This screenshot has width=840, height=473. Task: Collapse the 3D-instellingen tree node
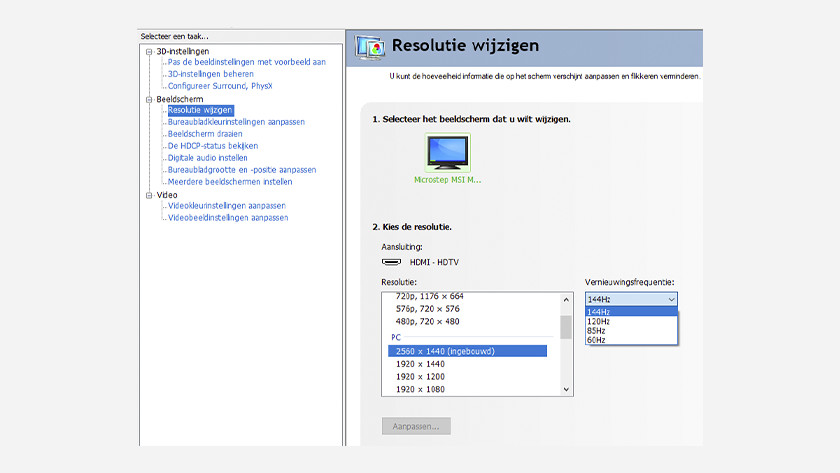(149, 50)
